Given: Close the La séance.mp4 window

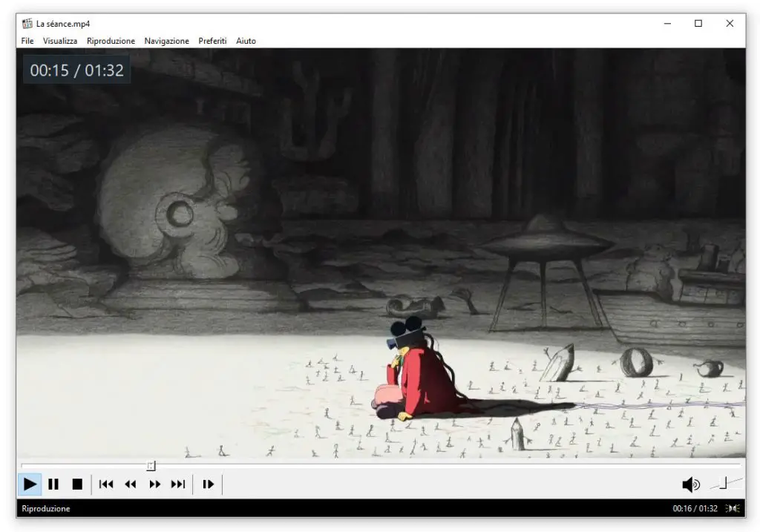Looking at the screenshot, I should click(730, 23).
